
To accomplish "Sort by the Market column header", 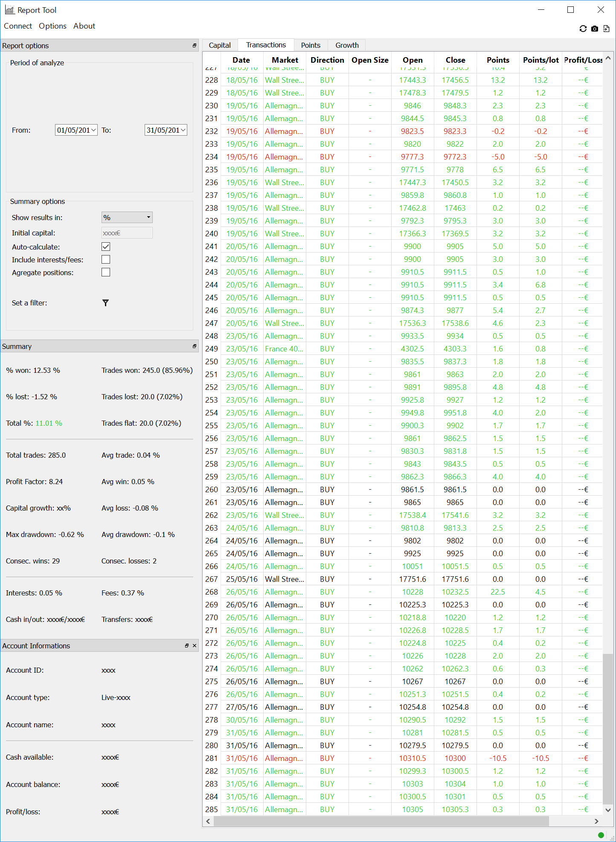I will coord(285,60).
